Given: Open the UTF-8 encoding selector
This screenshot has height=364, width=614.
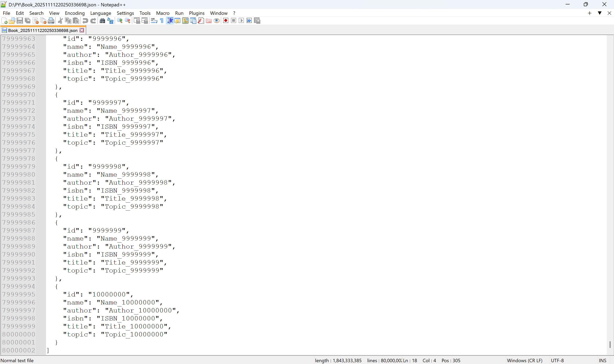Looking at the screenshot, I should pos(557,360).
